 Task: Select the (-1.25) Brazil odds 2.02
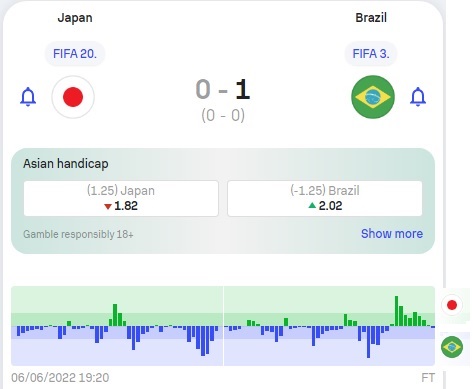tap(325, 198)
